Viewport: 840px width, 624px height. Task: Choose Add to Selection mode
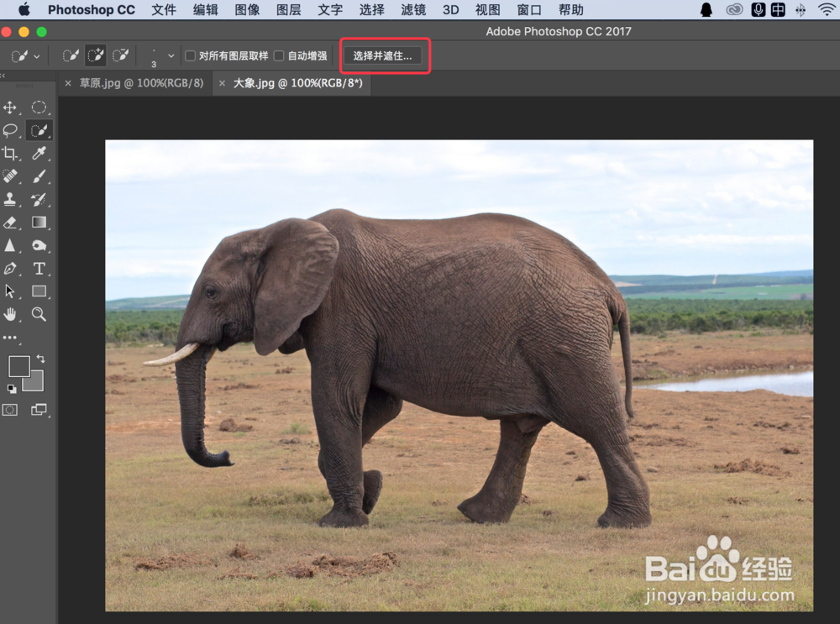(96, 55)
